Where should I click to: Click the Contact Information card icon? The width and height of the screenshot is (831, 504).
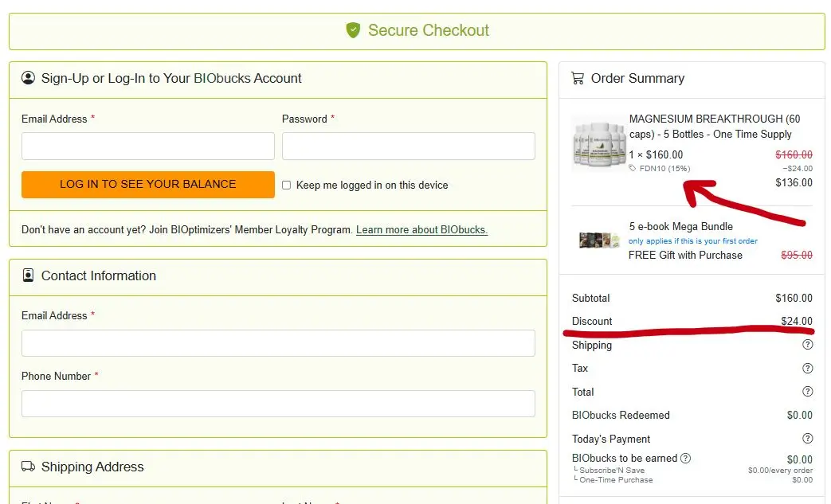[x=28, y=275]
